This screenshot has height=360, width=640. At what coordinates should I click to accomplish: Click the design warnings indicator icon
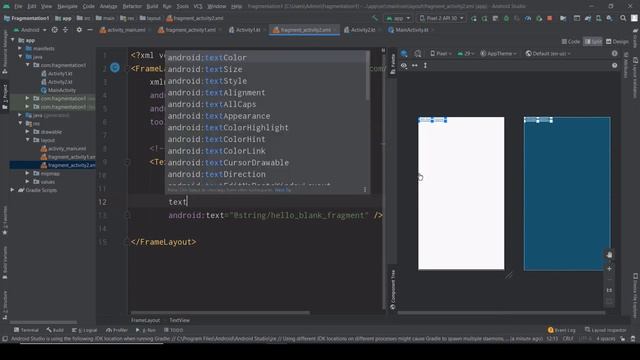click(x=615, y=53)
